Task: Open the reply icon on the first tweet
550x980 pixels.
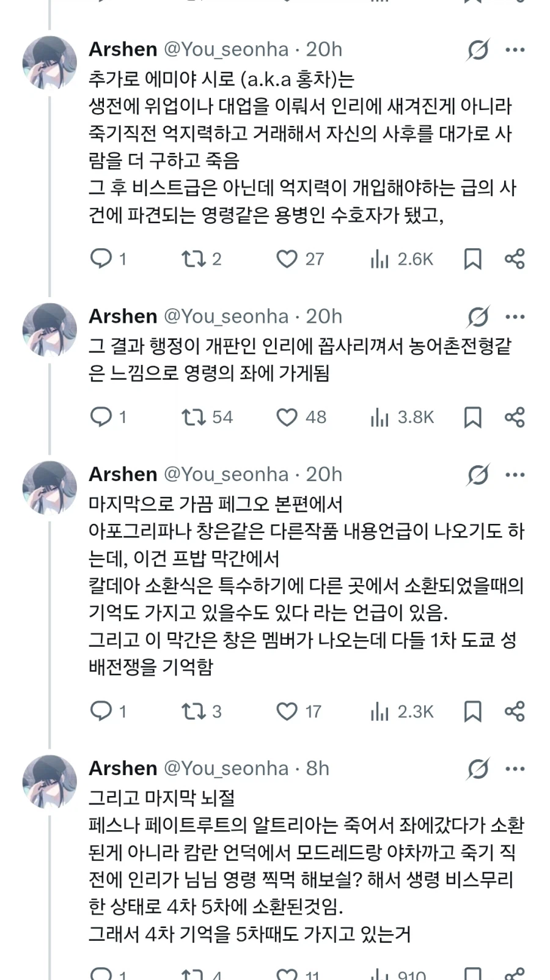Action: 103,259
